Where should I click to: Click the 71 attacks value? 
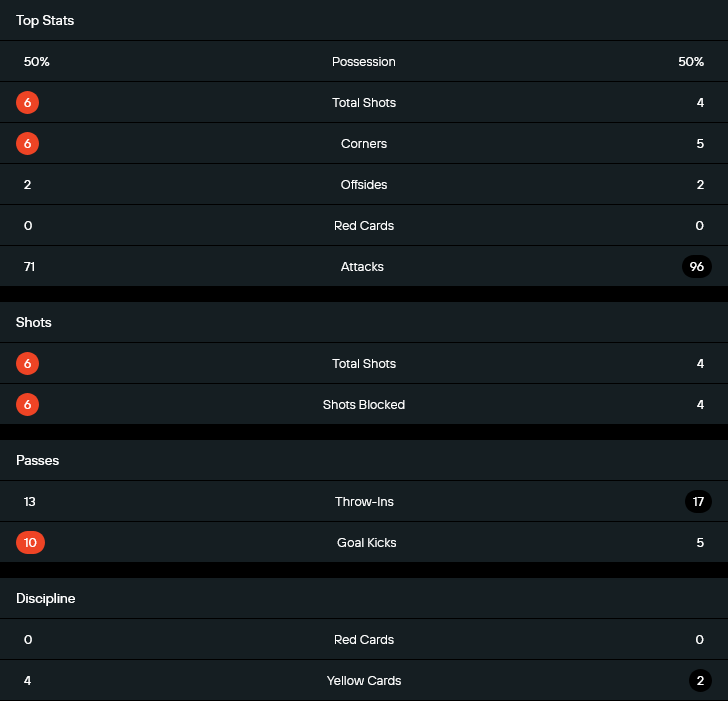tap(30, 267)
